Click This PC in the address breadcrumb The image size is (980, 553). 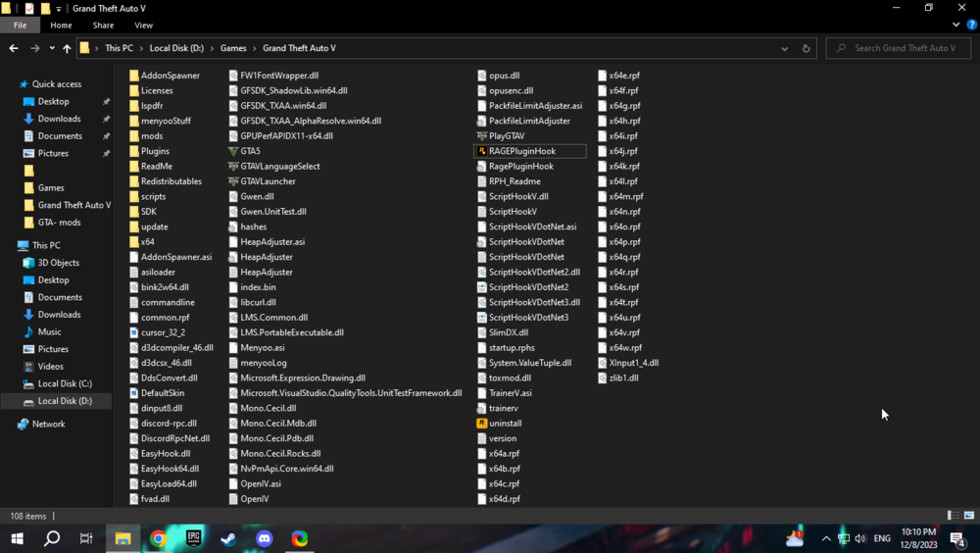click(x=119, y=48)
